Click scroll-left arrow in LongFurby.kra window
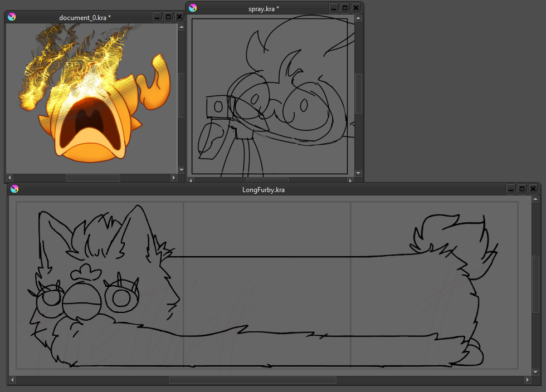Viewport: 546px width, 392px height. [12, 380]
